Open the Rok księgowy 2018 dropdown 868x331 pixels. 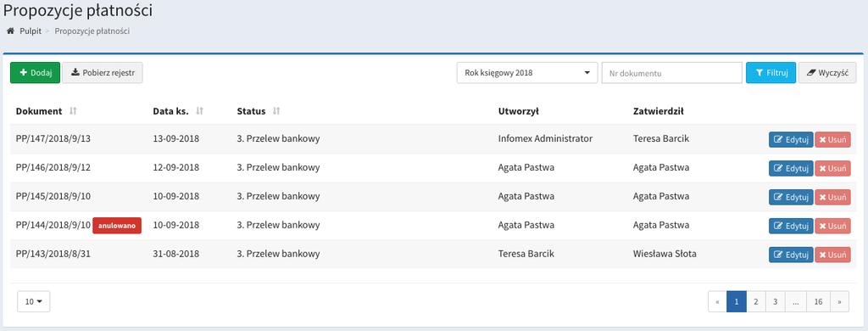(x=527, y=73)
